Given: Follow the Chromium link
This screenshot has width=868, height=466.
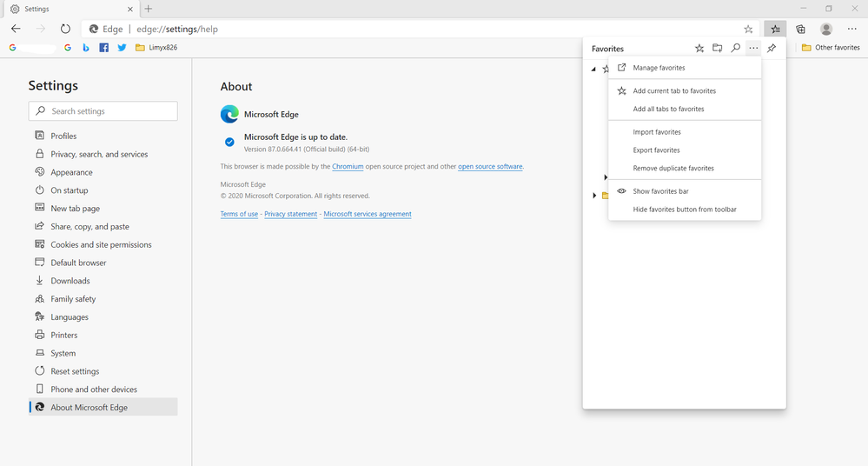Looking at the screenshot, I should click(348, 166).
